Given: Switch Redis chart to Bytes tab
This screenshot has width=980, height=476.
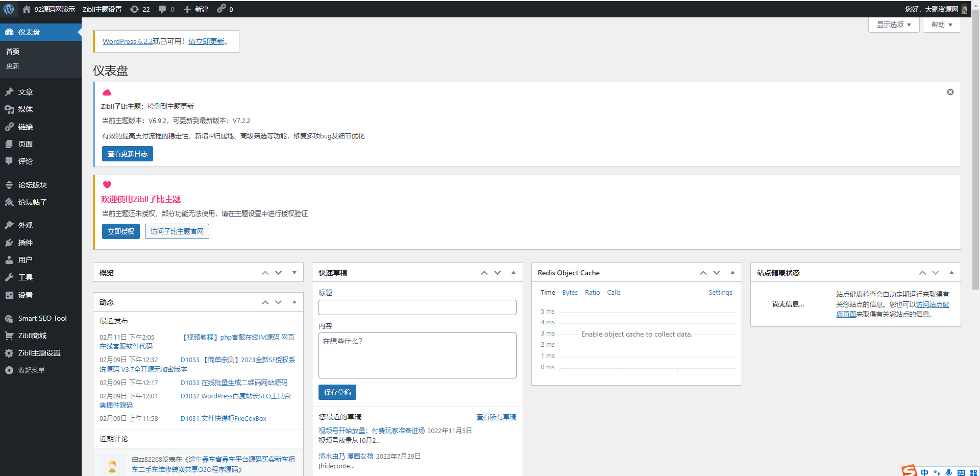Looking at the screenshot, I should point(570,293).
